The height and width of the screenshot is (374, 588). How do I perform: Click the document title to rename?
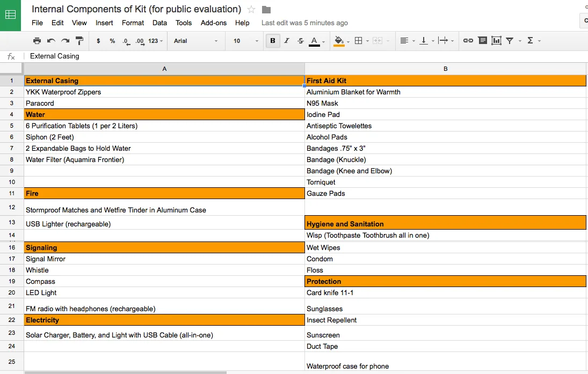(x=136, y=9)
